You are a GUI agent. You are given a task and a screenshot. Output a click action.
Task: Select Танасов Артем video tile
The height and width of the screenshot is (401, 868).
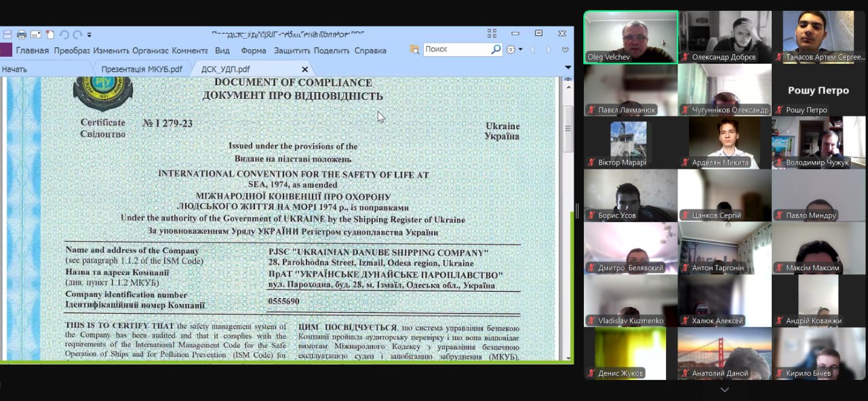click(818, 37)
